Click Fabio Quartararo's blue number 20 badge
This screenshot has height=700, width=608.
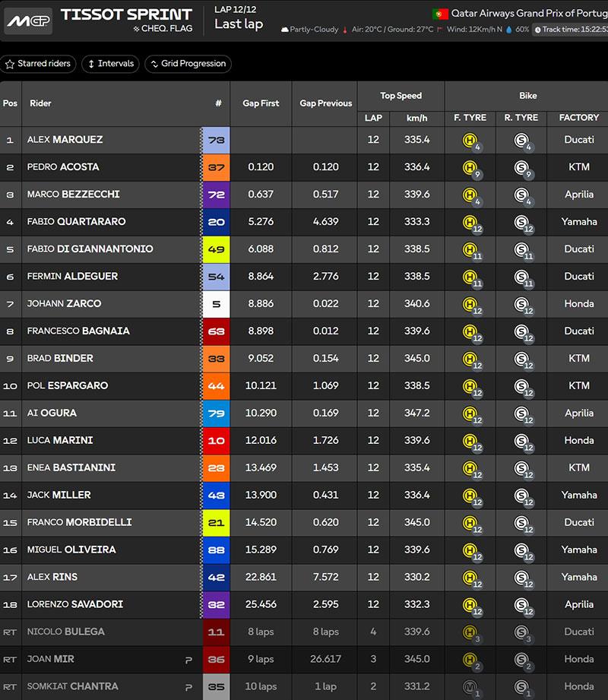[216, 222]
